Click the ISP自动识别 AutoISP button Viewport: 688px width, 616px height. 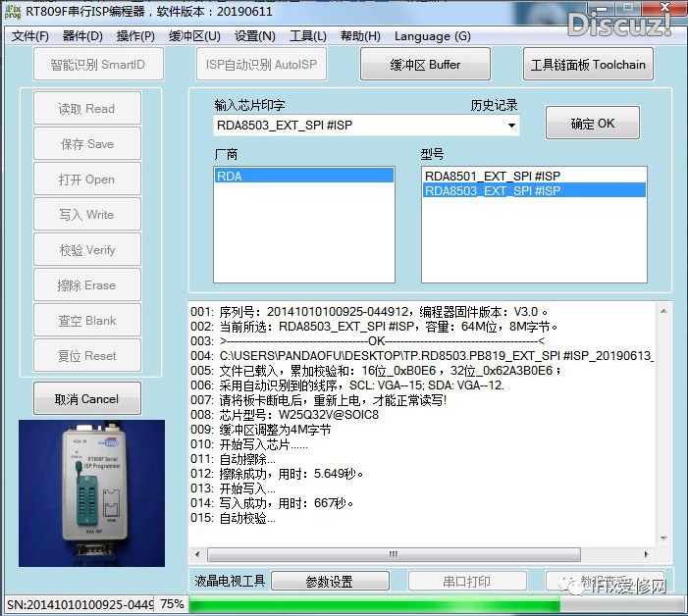click(x=261, y=65)
